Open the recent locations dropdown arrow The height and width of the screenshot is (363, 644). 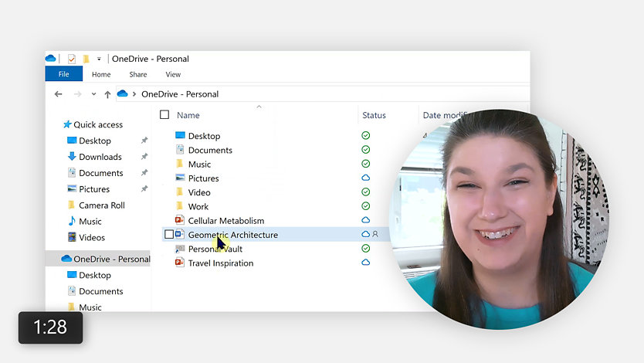93,94
